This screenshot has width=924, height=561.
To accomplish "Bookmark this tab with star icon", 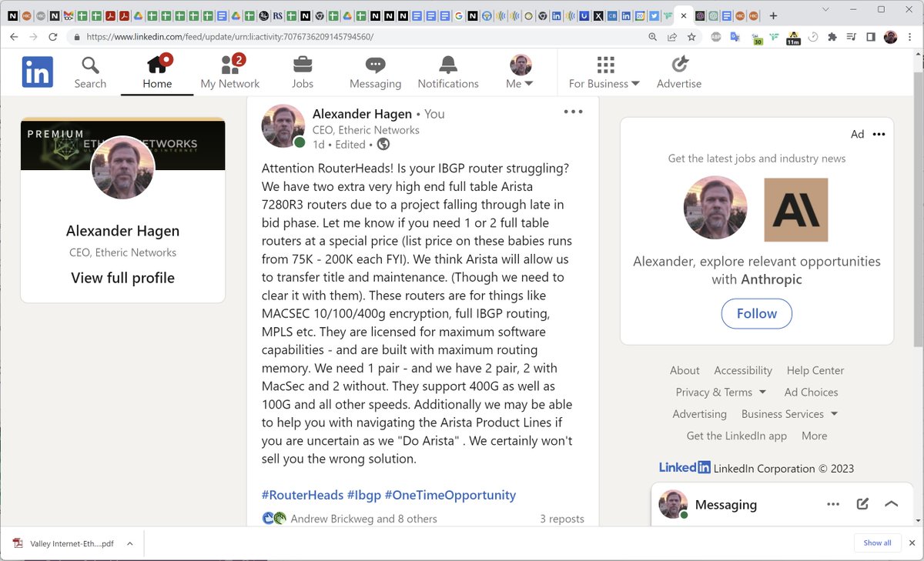I will (x=691, y=36).
